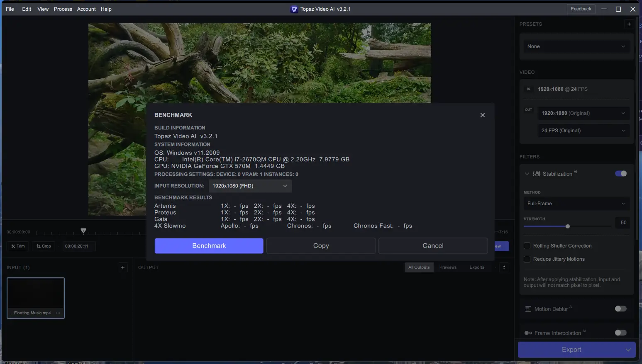Open the Help menu

pyautogui.click(x=106, y=9)
